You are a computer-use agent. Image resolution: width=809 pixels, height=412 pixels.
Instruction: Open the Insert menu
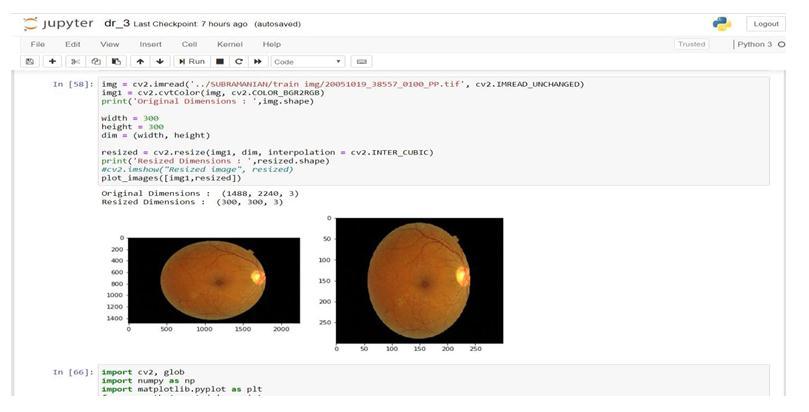pos(151,44)
